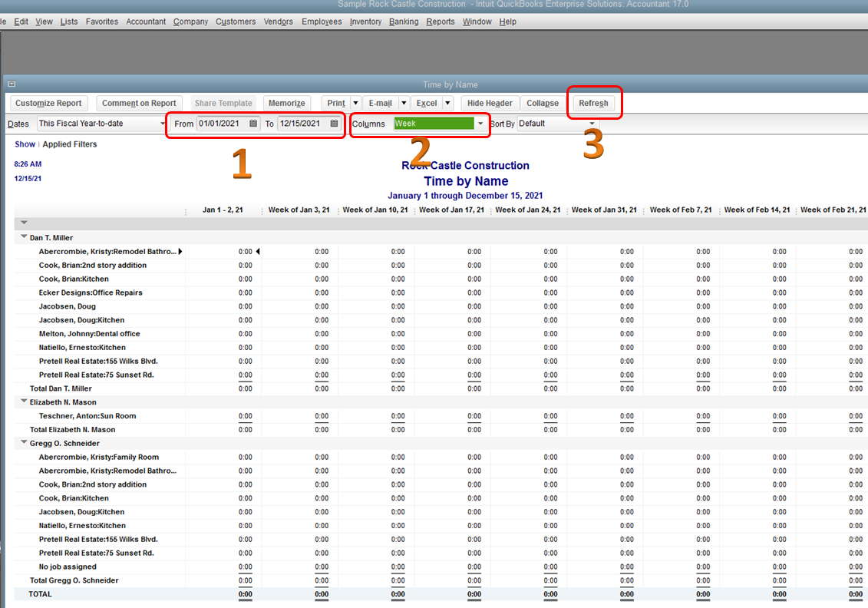Open the Sort By dropdown
The image size is (868, 608).
pos(592,124)
